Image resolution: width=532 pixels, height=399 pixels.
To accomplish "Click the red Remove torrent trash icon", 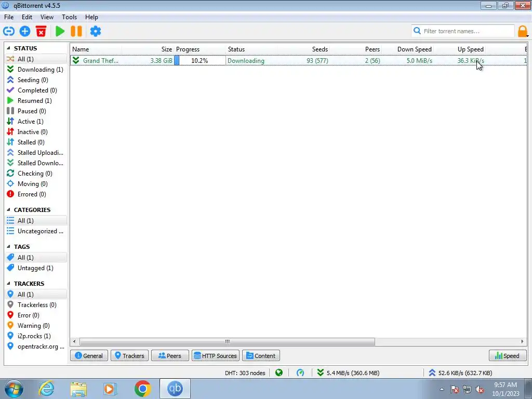I will [41, 31].
